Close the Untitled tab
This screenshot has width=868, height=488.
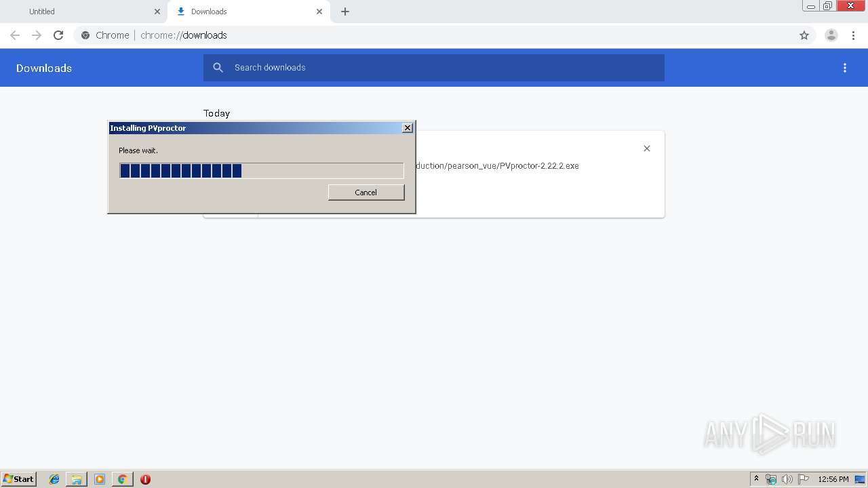157,12
